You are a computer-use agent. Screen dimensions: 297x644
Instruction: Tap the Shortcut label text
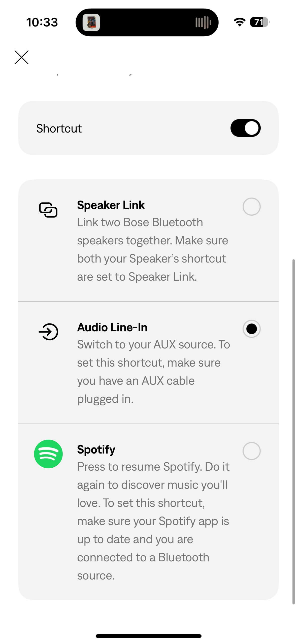point(59,128)
